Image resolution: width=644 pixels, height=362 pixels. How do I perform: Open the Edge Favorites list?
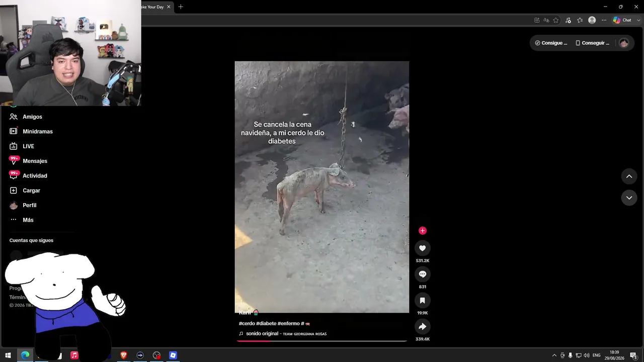click(580, 20)
